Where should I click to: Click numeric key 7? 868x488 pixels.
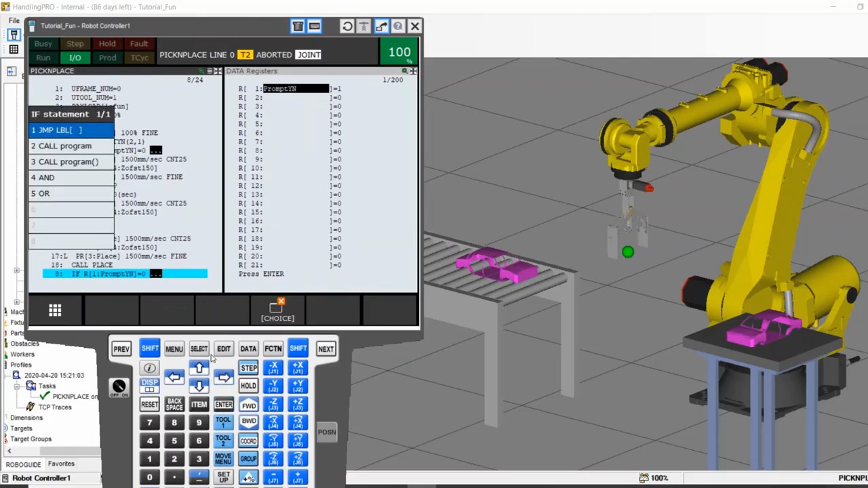coord(150,423)
